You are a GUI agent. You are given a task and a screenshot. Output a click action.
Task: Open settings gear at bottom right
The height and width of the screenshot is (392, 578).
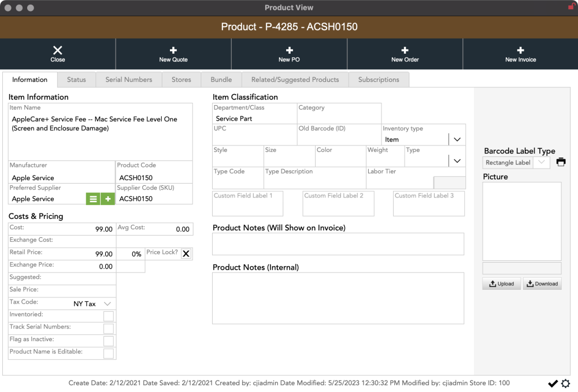[565, 383]
